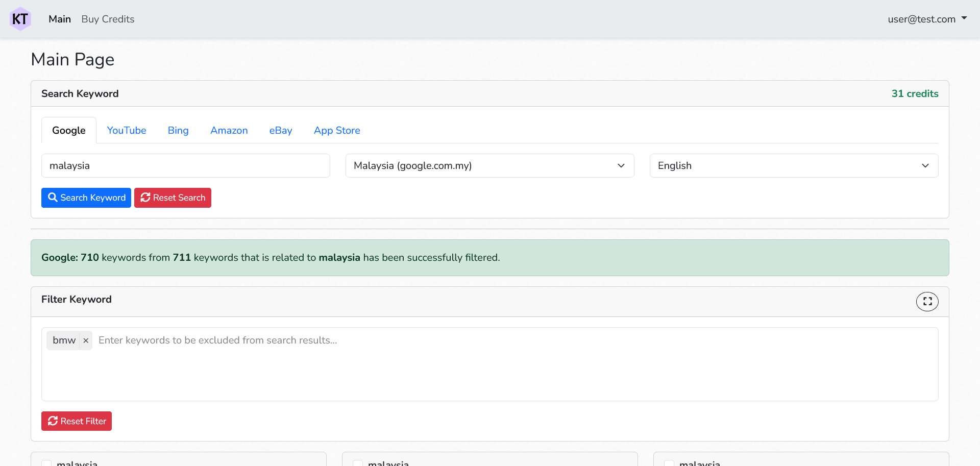The image size is (980, 466).
Task: Click the KT logo icon
Action: coord(20,19)
